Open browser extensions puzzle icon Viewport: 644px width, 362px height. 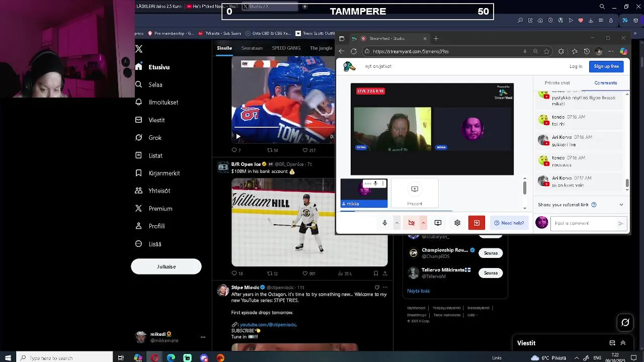[x=561, y=51]
